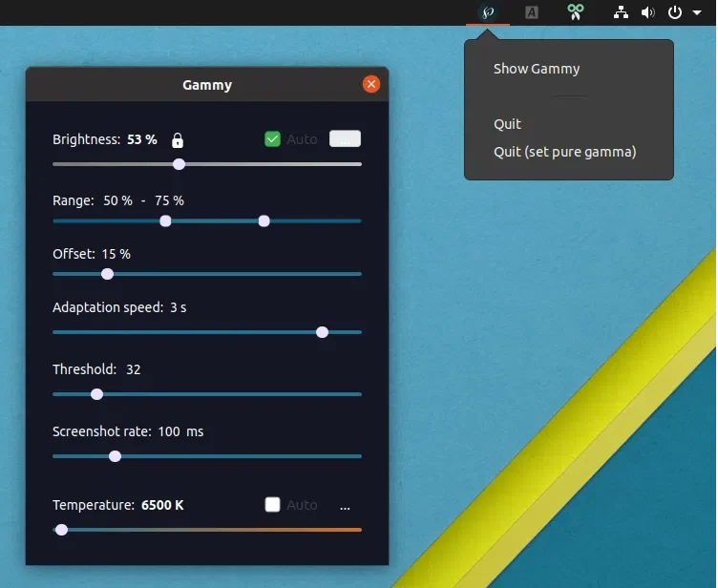The height and width of the screenshot is (588, 718).
Task: Click the Temperature slider handle
Action: [61, 530]
